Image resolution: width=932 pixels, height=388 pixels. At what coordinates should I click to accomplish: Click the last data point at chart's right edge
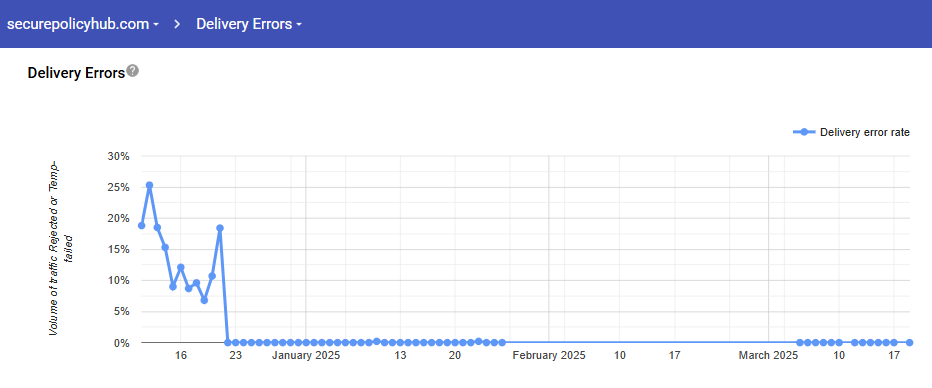tap(909, 343)
